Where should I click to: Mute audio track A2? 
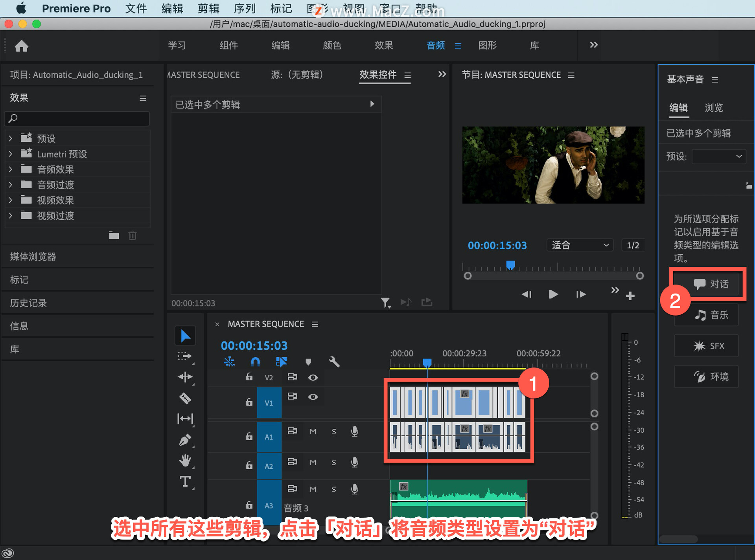click(x=313, y=462)
